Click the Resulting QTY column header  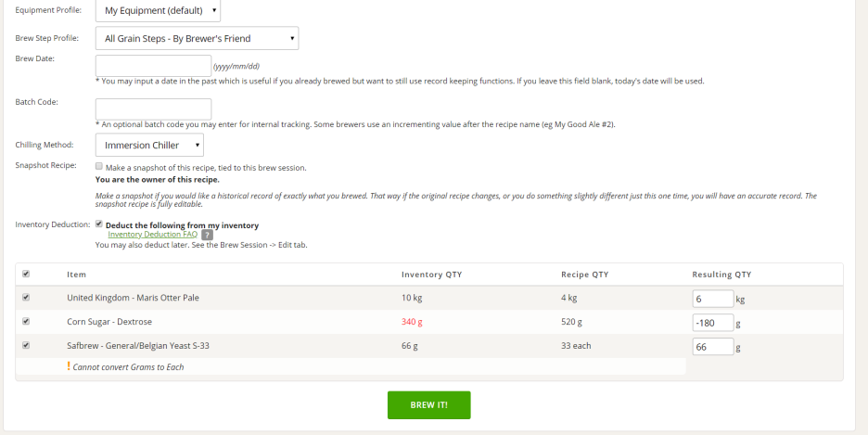[x=721, y=275]
